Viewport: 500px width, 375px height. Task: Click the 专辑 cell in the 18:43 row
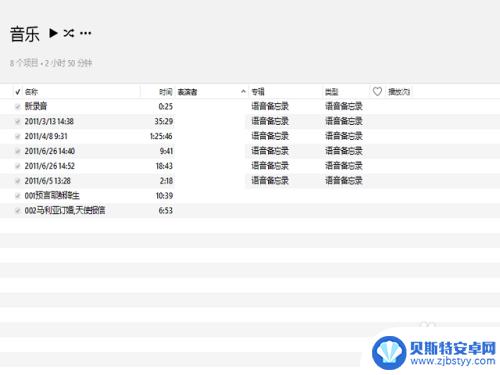[270, 166]
